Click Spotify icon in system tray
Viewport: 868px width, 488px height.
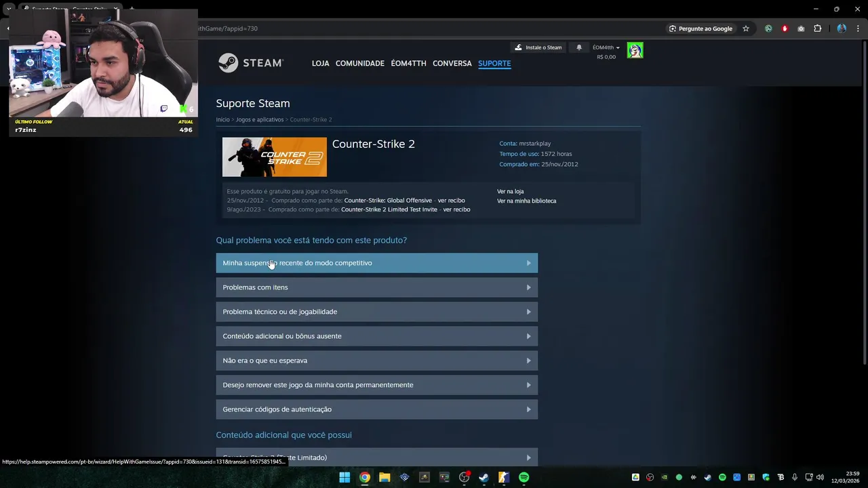point(722,477)
